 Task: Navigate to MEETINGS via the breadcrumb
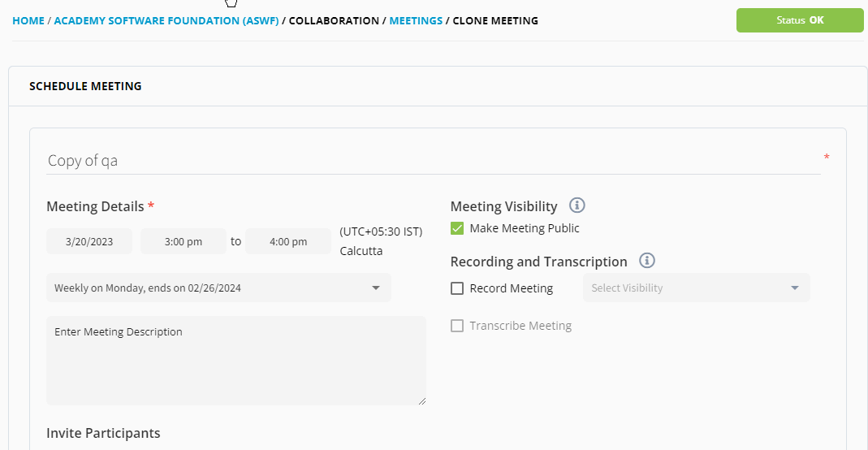click(416, 20)
